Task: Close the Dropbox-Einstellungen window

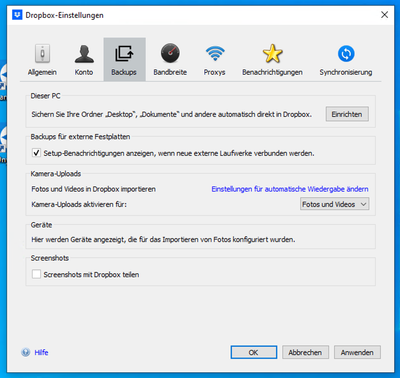Action: coord(384,15)
